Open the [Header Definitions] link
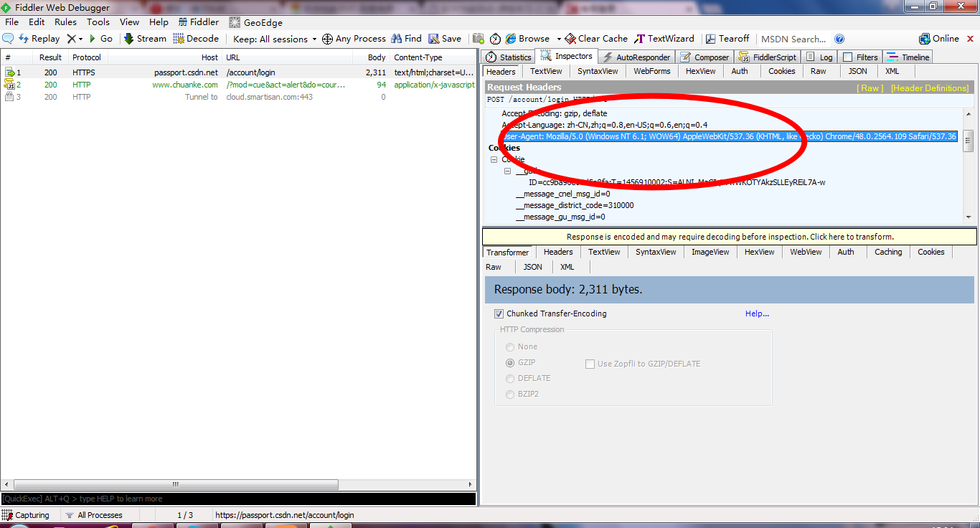Viewport: 980px width, 528px height. point(930,88)
